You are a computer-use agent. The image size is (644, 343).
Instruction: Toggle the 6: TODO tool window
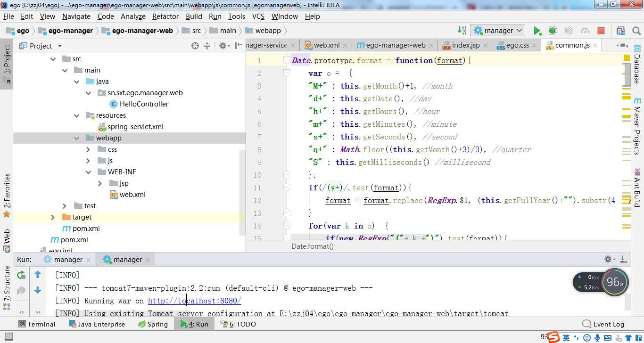pyautogui.click(x=238, y=324)
